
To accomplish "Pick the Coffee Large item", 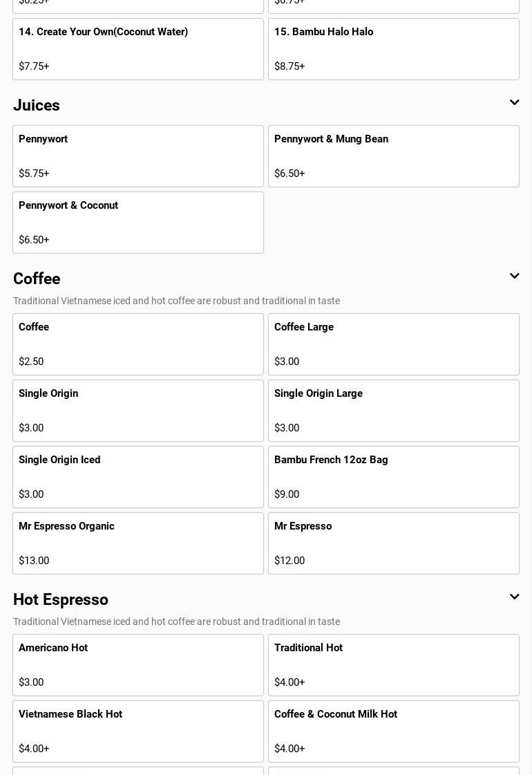I will [394, 344].
